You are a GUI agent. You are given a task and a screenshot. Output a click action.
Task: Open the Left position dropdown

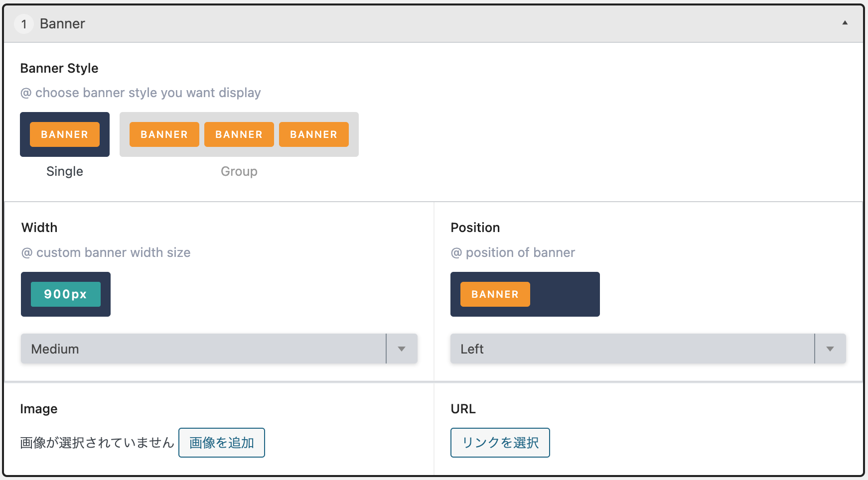tap(632, 349)
